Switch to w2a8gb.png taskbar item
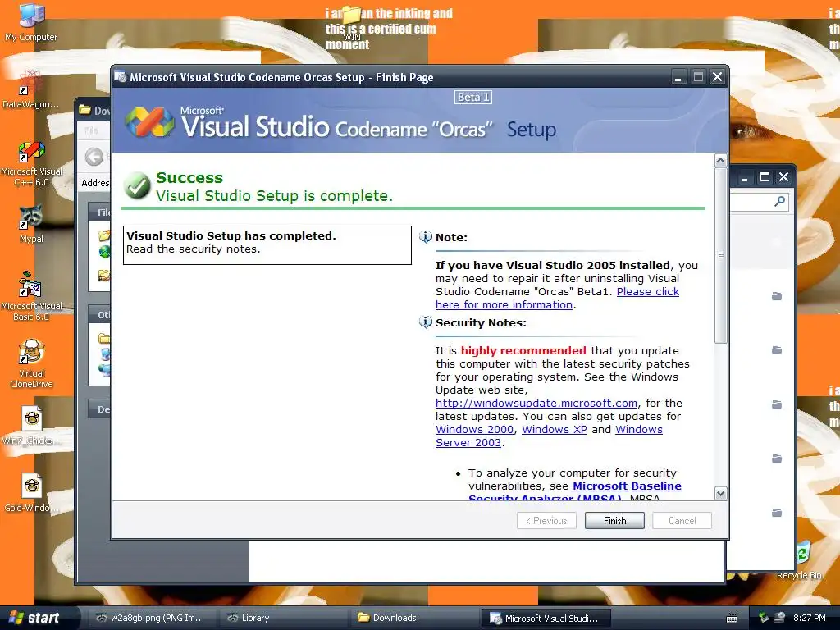The width and height of the screenshot is (840, 630). click(x=152, y=618)
